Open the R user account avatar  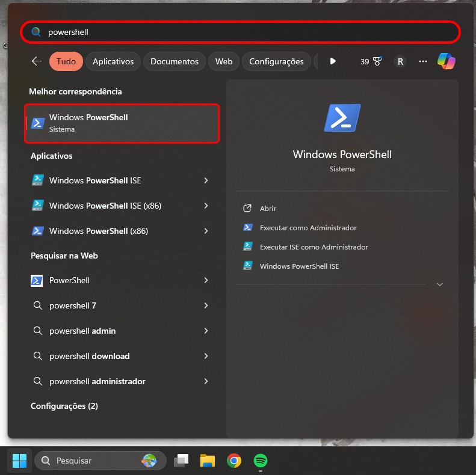pos(400,61)
